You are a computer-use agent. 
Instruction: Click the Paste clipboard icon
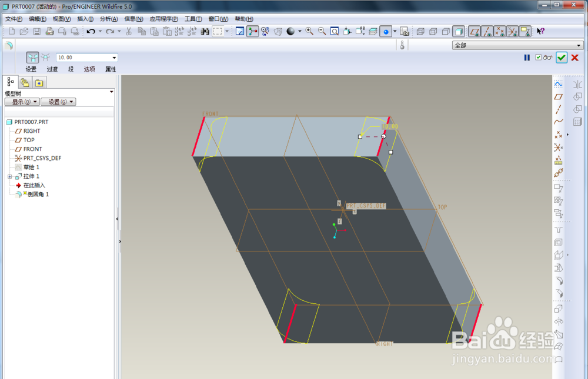click(x=154, y=32)
